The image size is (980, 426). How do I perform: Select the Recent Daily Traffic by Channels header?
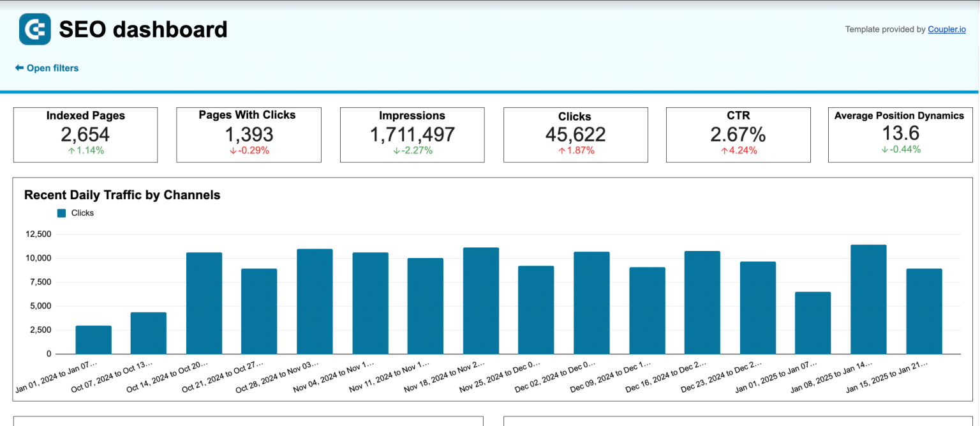(x=122, y=195)
